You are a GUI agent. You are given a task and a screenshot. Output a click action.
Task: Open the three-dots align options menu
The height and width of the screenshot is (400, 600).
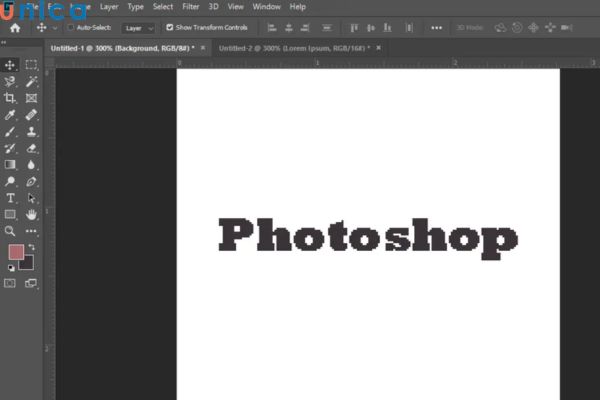click(x=436, y=28)
